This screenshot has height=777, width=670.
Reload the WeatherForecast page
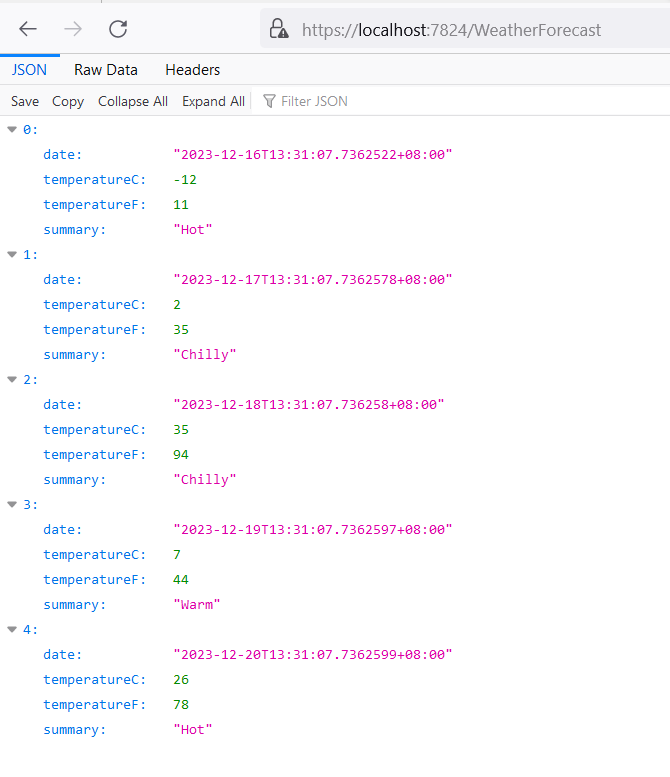pos(118,29)
